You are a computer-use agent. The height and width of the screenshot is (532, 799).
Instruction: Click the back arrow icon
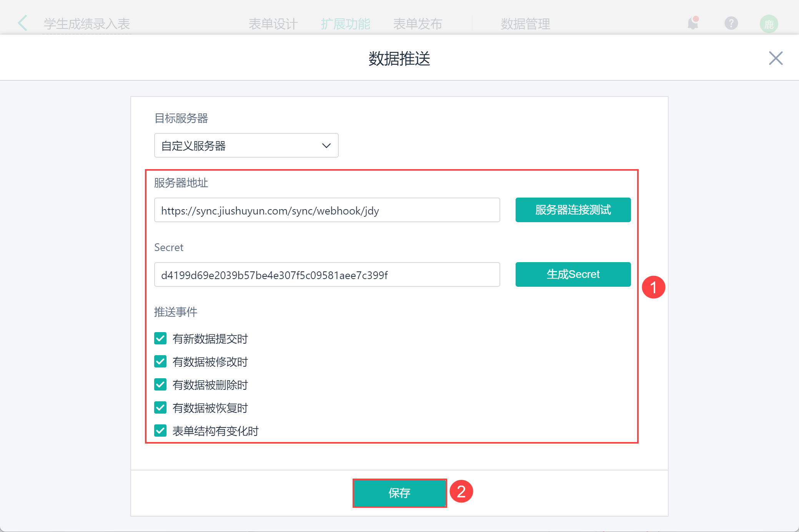tap(23, 23)
